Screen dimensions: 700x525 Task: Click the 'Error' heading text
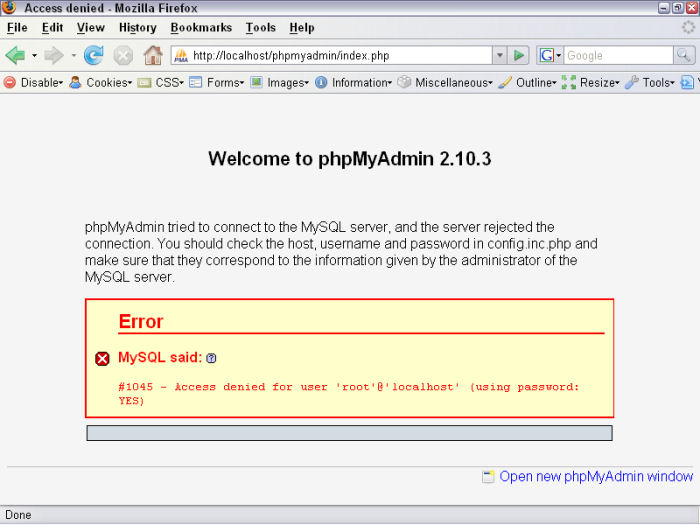click(141, 321)
